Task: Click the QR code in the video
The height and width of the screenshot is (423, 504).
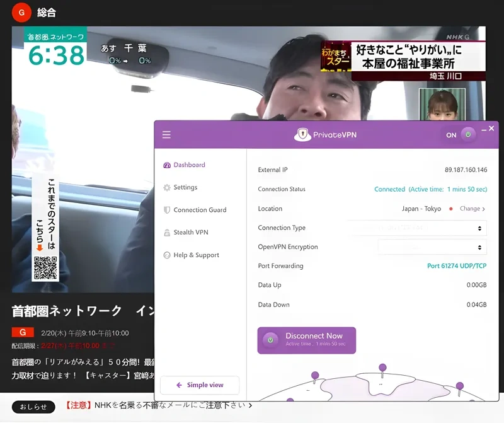Action: click(x=45, y=268)
